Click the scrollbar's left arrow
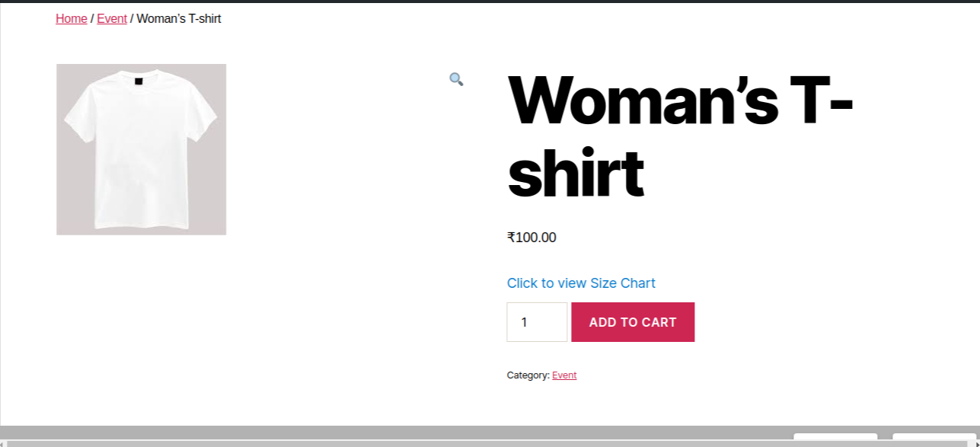The image size is (980, 447). (x=3, y=443)
